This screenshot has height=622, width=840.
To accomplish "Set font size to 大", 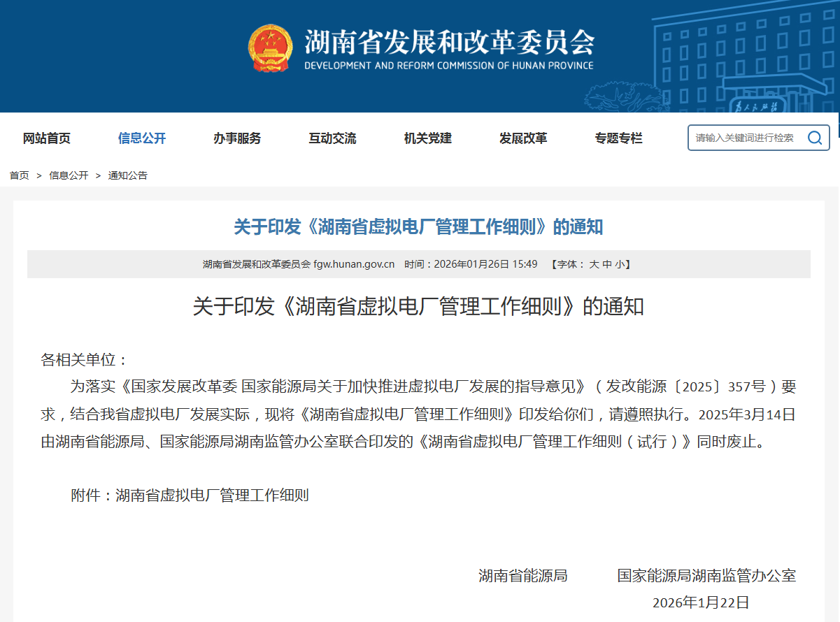I will coord(594,264).
